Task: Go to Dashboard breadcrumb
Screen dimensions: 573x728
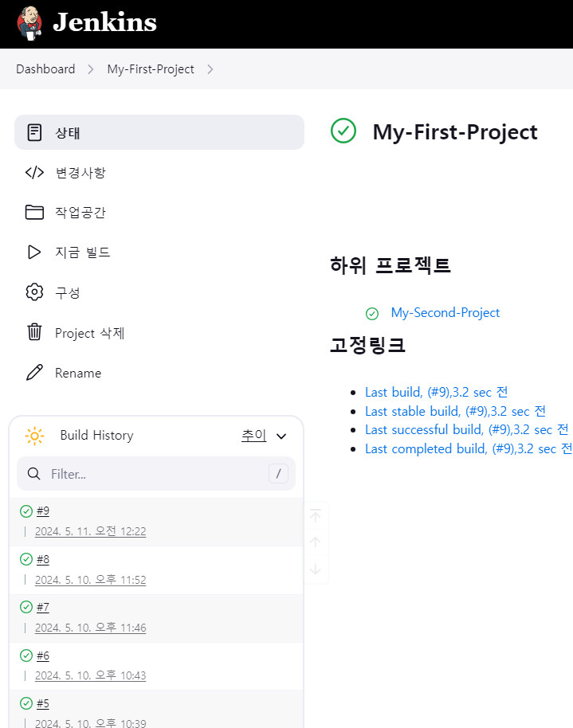Action: tap(45, 69)
